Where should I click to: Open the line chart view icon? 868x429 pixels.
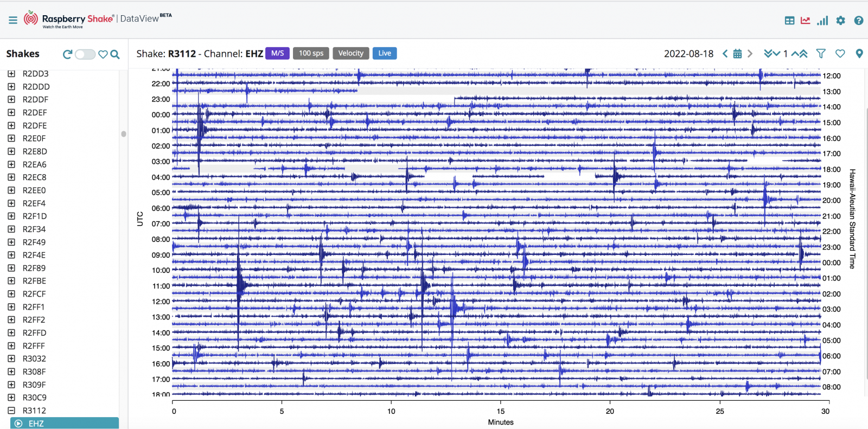(x=806, y=21)
